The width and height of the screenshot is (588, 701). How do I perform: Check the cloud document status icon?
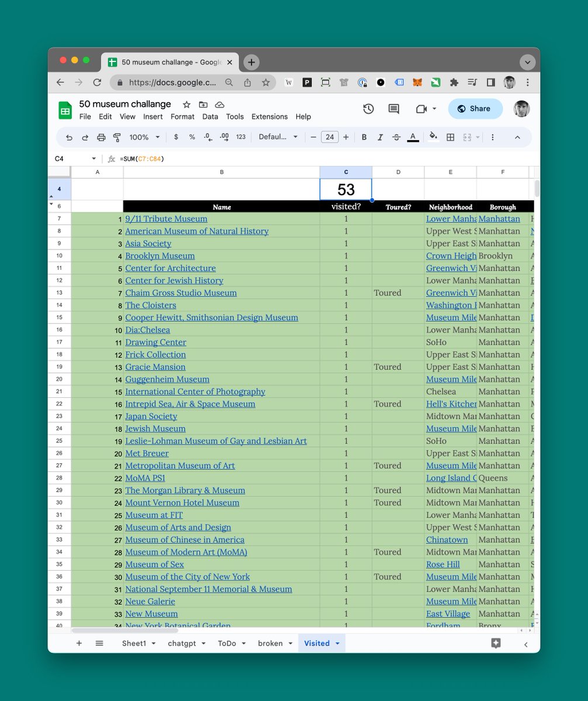220,105
